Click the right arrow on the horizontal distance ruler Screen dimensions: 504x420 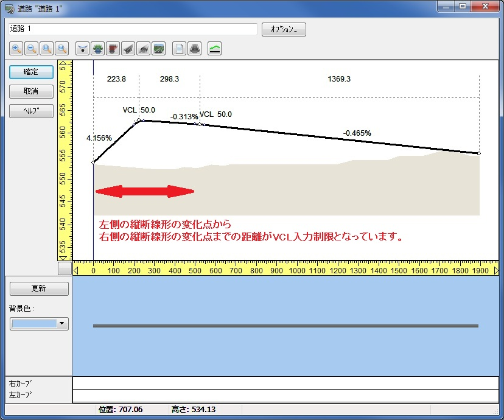tap(496, 271)
